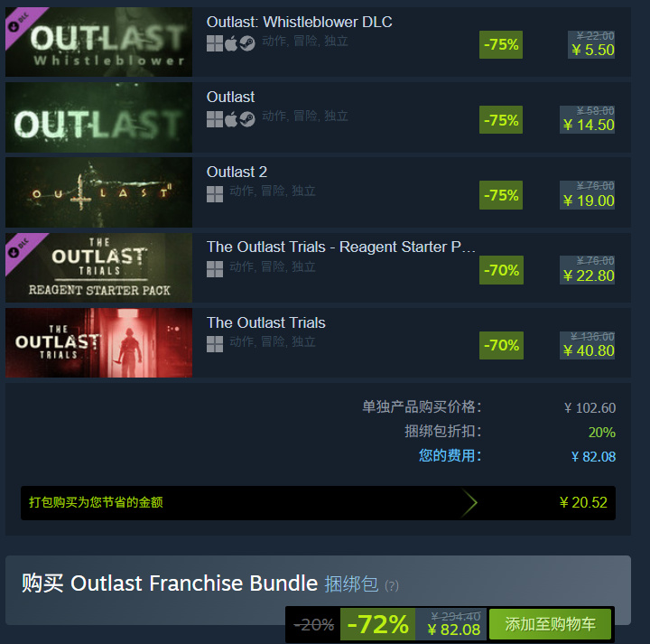Click the Windows icon under Outlast 2
This screenshot has height=644, width=650.
pos(215,194)
